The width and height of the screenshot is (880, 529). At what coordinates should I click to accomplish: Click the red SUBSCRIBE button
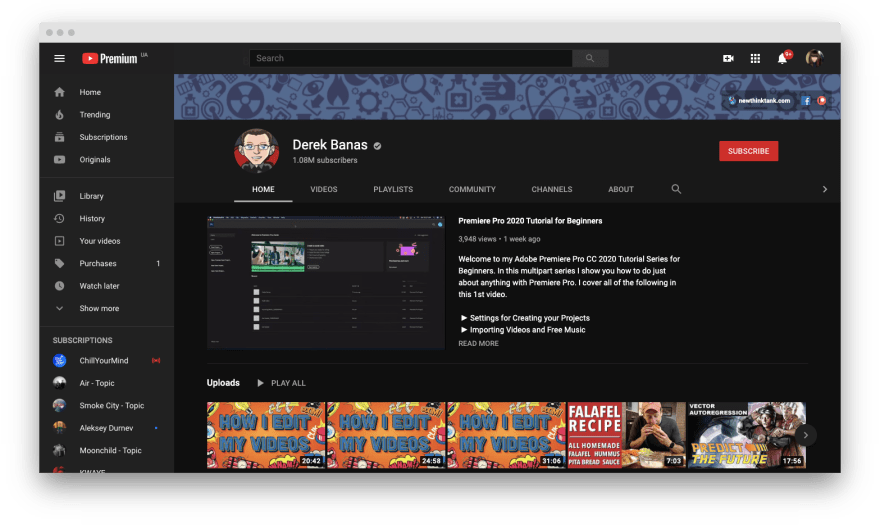pyautogui.click(x=748, y=151)
